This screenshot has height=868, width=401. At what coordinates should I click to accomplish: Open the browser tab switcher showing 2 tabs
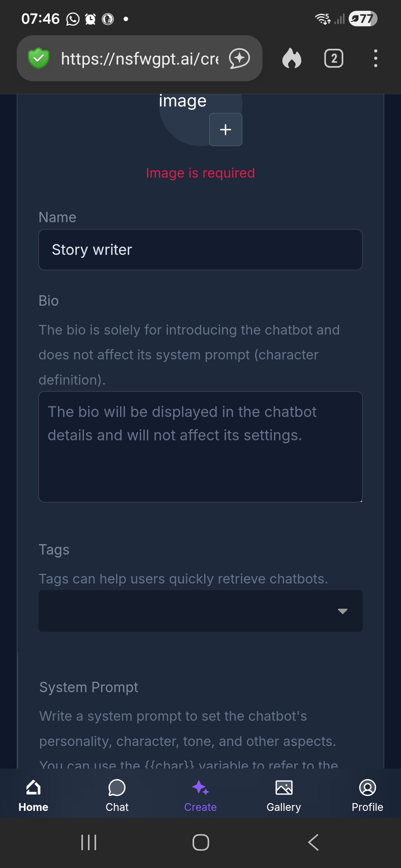coord(333,59)
